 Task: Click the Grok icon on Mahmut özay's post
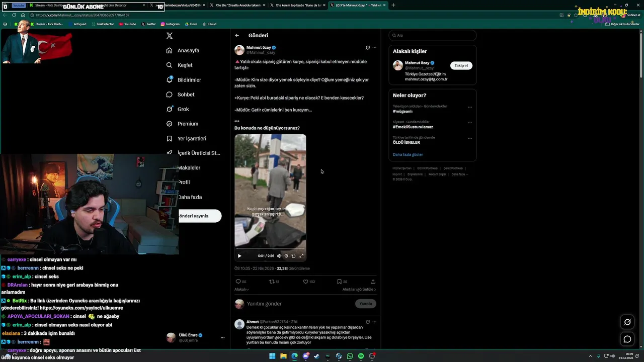367,48
